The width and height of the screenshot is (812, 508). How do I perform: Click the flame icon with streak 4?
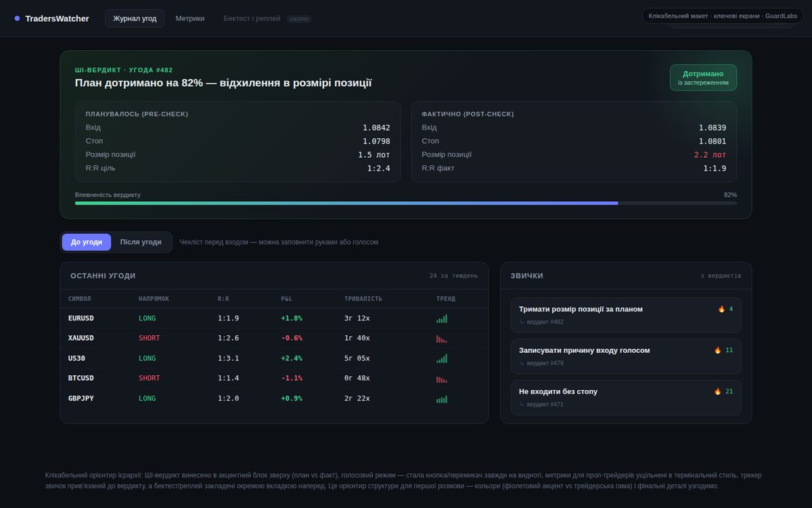(721, 309)
